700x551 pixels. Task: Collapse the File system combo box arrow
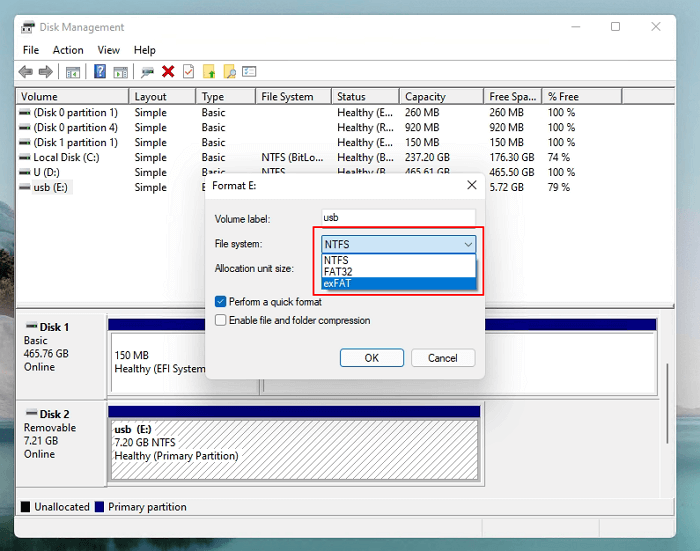[x=467, y=244]
